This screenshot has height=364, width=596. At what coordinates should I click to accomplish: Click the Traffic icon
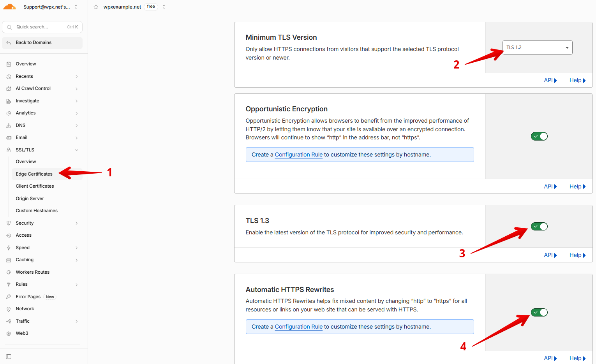pos(9,321)
